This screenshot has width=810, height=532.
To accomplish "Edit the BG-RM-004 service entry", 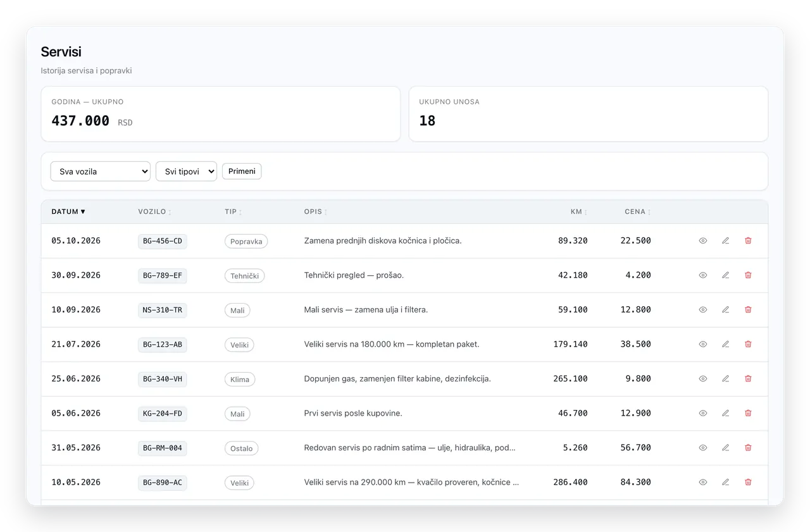I will (725, 448).
